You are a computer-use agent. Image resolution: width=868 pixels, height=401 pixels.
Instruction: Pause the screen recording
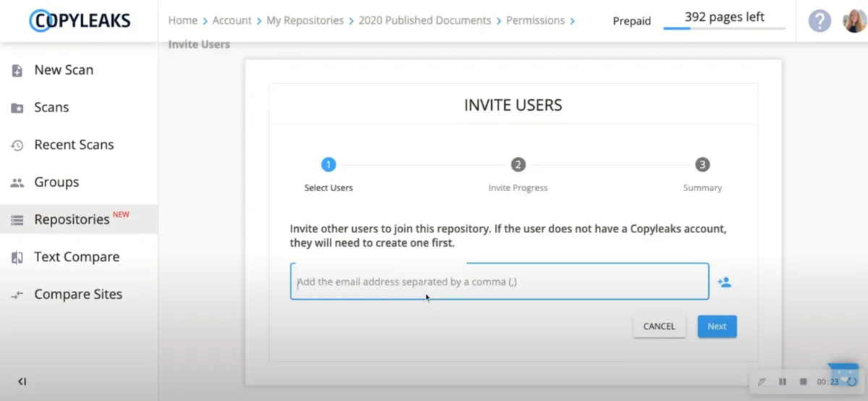pos(783,381)
